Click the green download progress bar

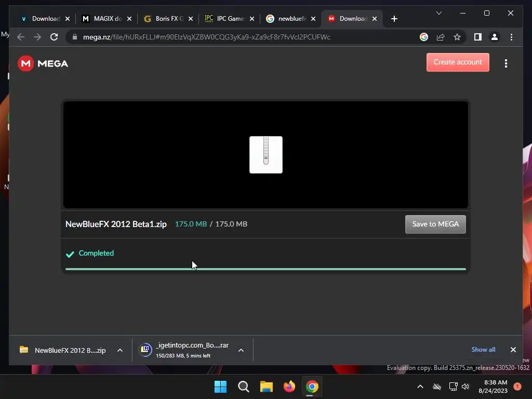tap(265, 269)
